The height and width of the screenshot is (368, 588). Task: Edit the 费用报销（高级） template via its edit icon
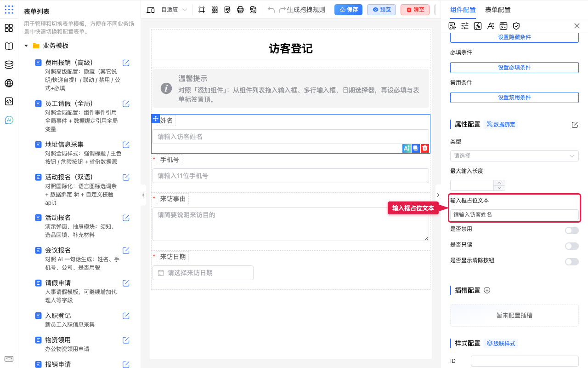pos(126,63)
